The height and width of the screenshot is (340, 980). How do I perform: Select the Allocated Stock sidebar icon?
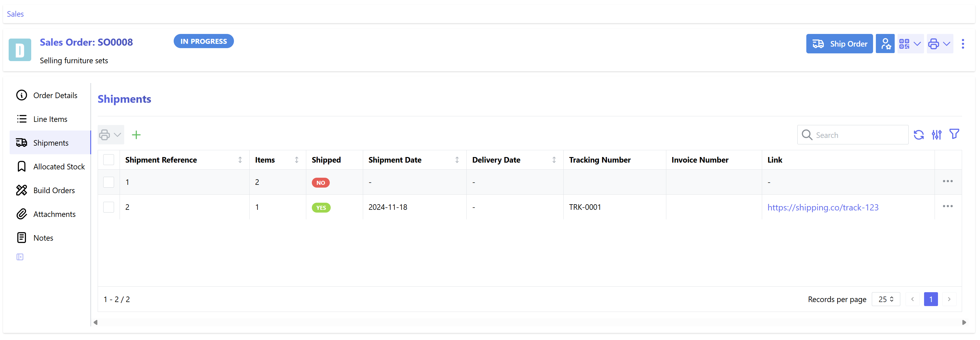pyautogui.click(x=22, y=166)
